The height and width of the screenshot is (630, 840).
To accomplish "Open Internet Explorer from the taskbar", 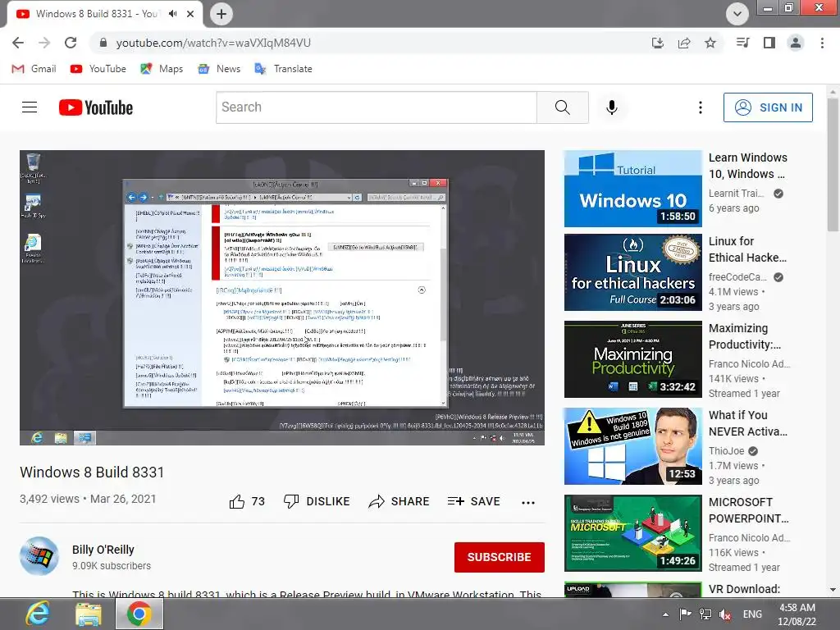I will 37,614.
